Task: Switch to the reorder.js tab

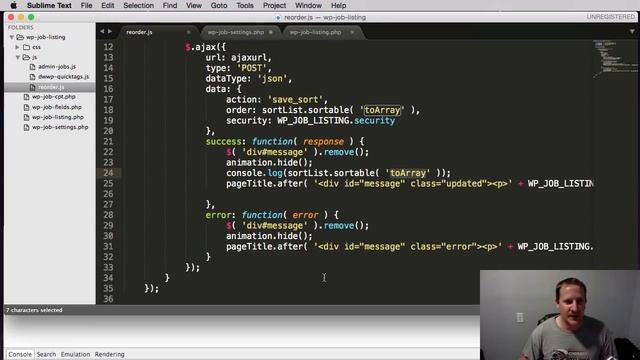Action: [x=139, y=32]
